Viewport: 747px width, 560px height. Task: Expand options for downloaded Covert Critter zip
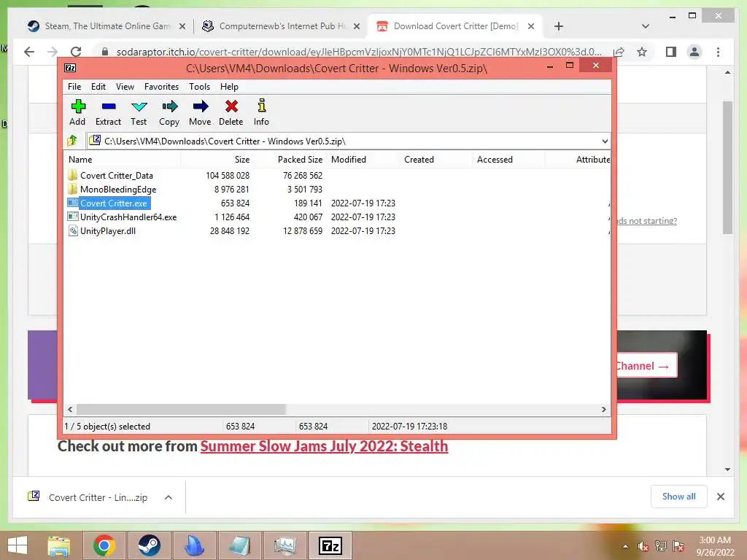[x=169, y=497]
